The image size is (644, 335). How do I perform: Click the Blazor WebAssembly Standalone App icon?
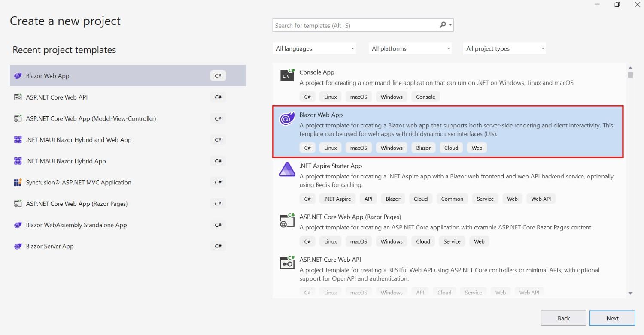tap(18, 225)
